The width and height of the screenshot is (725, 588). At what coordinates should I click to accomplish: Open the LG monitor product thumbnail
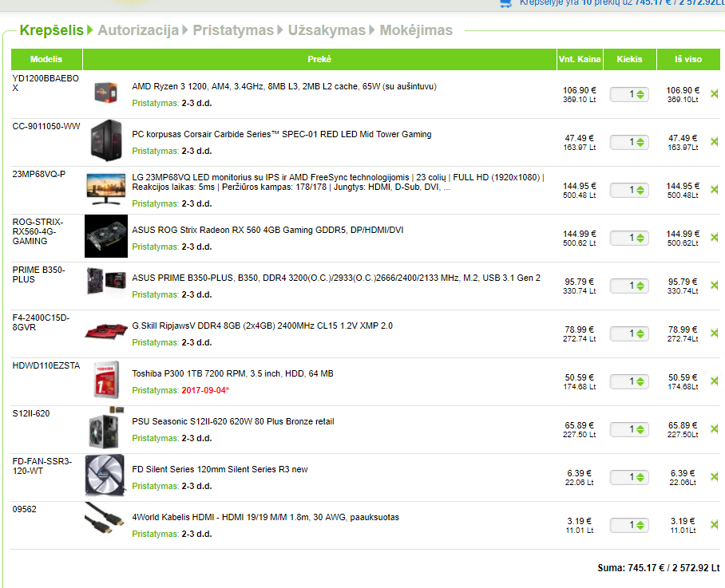(106, 188)
